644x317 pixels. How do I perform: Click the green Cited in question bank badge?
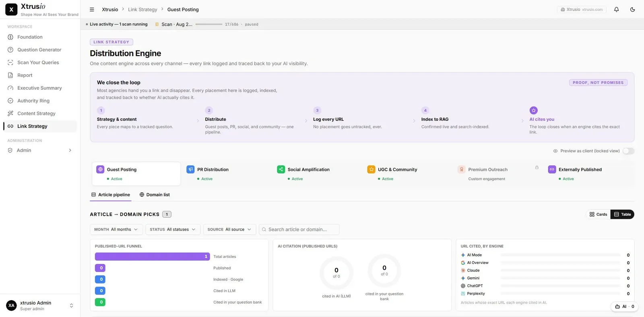click(x=100, y=302)
